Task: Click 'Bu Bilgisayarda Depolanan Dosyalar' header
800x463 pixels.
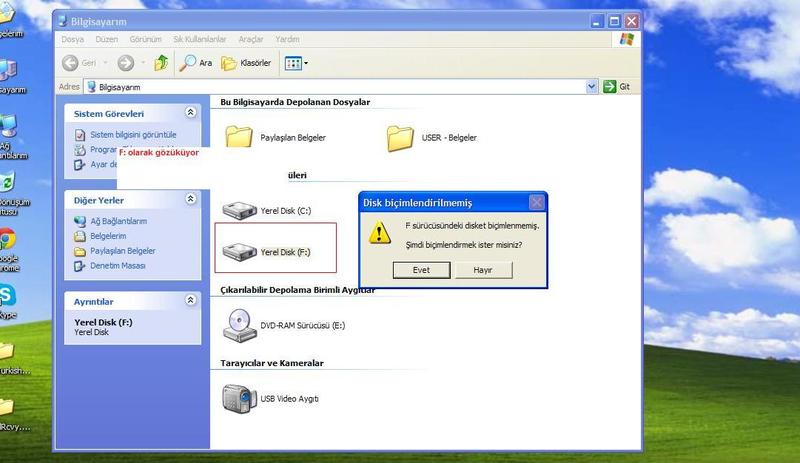Action: (x=295, y=102)
